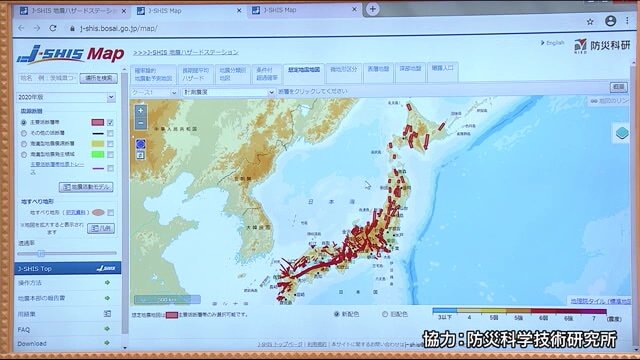Click the blue globe full-extent map icon
Screen dimensions: 640x360
(140, 144)
